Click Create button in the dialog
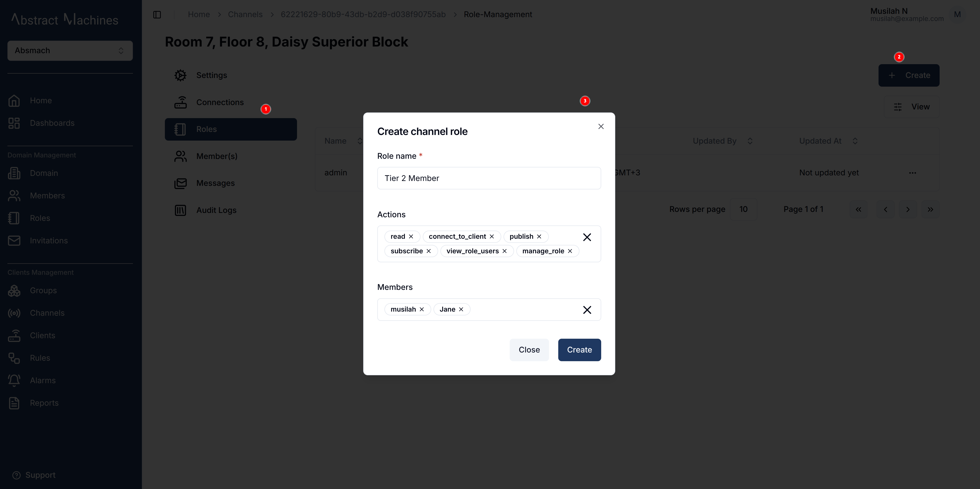 [579, 350]
